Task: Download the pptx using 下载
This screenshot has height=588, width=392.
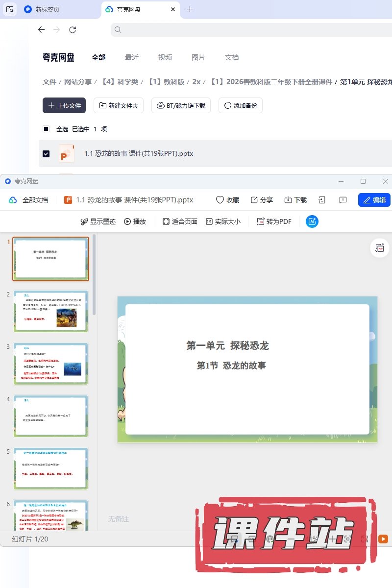Action: point(288,200)
